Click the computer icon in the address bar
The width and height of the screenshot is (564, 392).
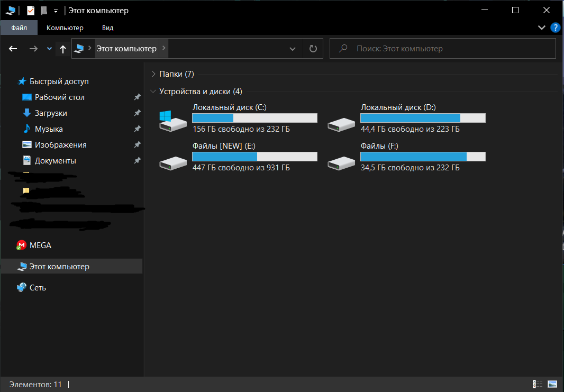point(79,48)
